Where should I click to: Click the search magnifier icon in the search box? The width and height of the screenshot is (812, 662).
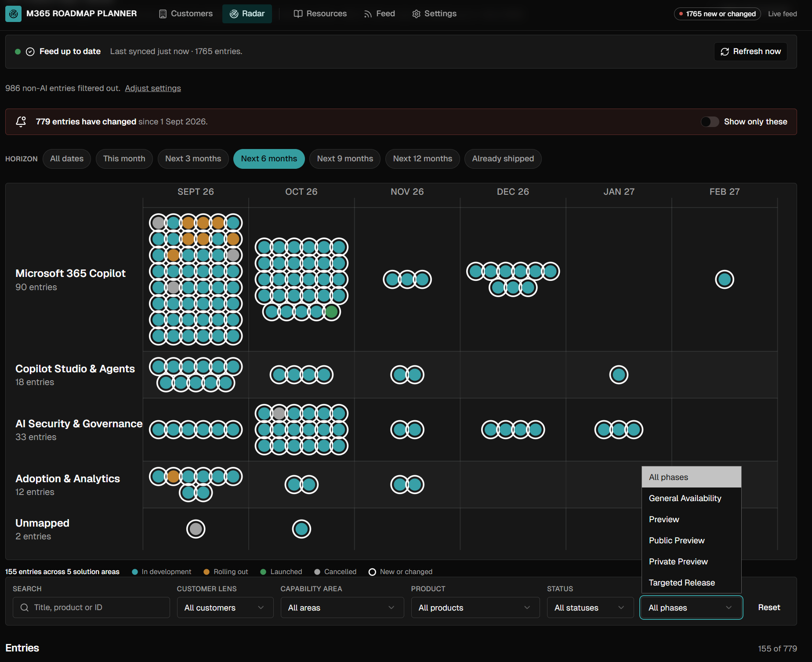(x=25, y=607)
